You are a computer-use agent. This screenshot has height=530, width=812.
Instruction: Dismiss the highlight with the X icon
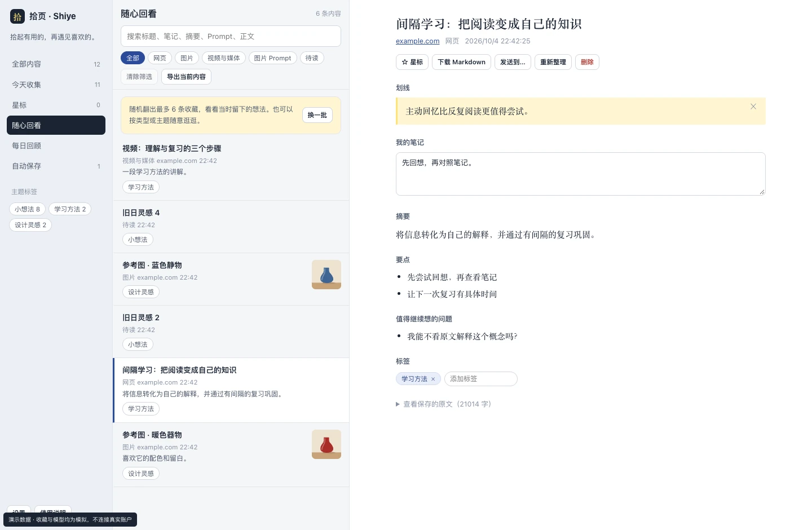click(x=753, y=107)
